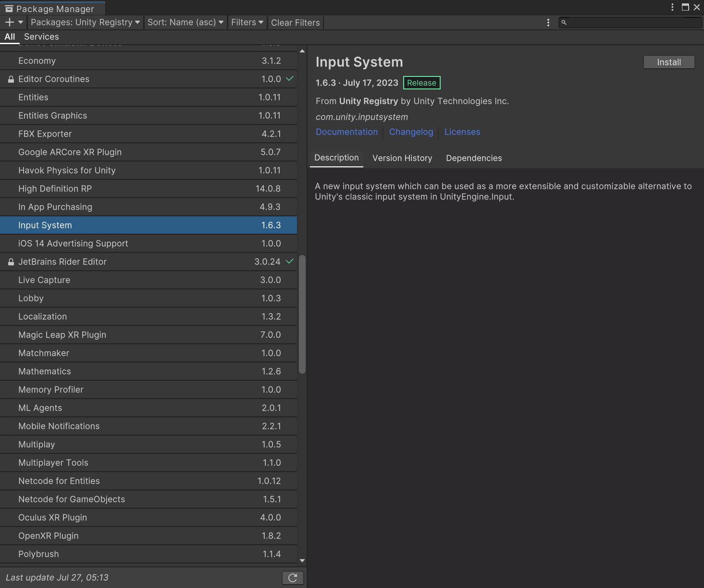The height and width of the screenshot is (588, 704).
Task: Select the Multiplay package
Action: tap(148, 445)
